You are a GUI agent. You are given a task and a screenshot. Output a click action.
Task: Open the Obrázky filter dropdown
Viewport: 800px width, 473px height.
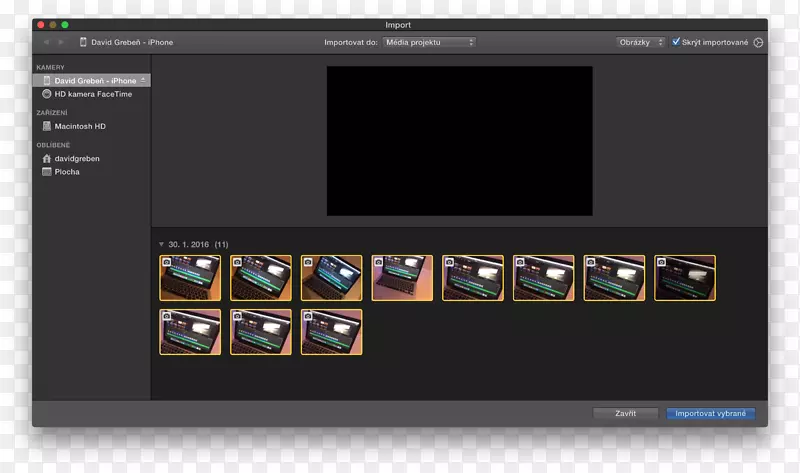[640, 42]
